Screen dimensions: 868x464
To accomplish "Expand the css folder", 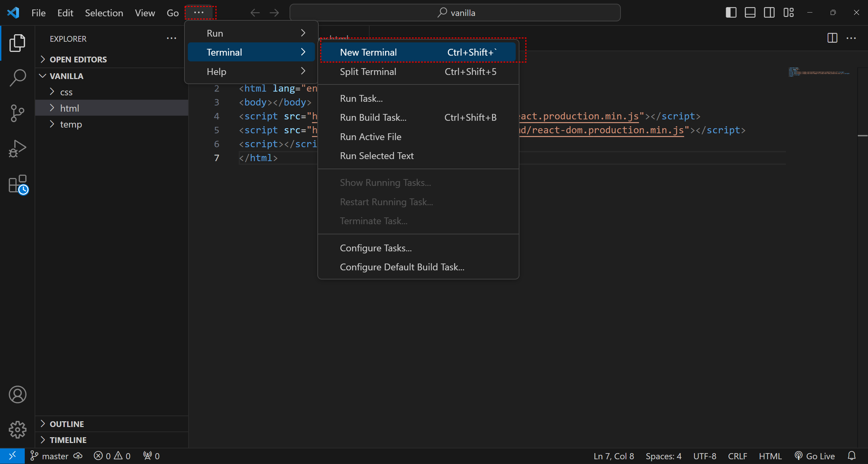I will tap(112, 92).
